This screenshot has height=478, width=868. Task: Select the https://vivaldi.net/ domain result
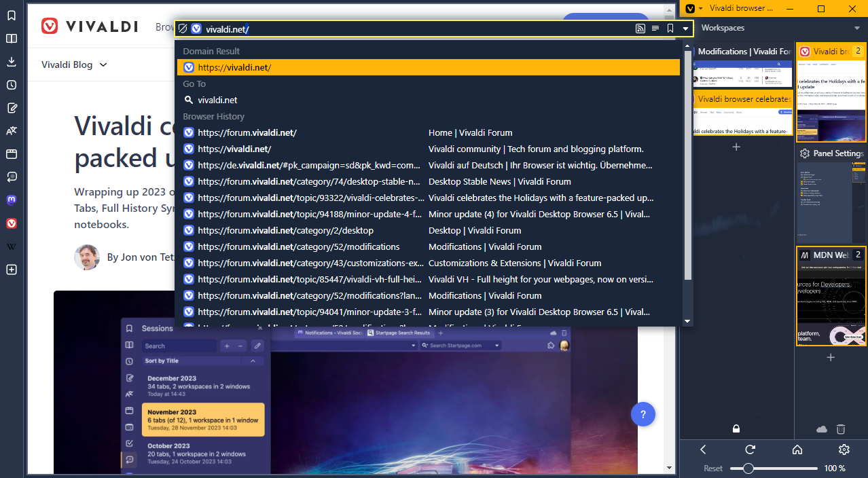coord(429,67)
